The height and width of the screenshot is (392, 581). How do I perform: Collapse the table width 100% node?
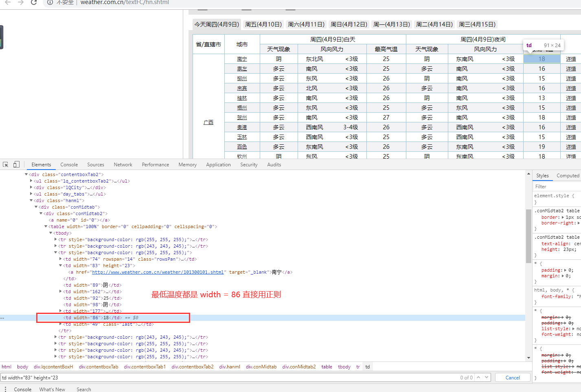click(x=46, y=226)
